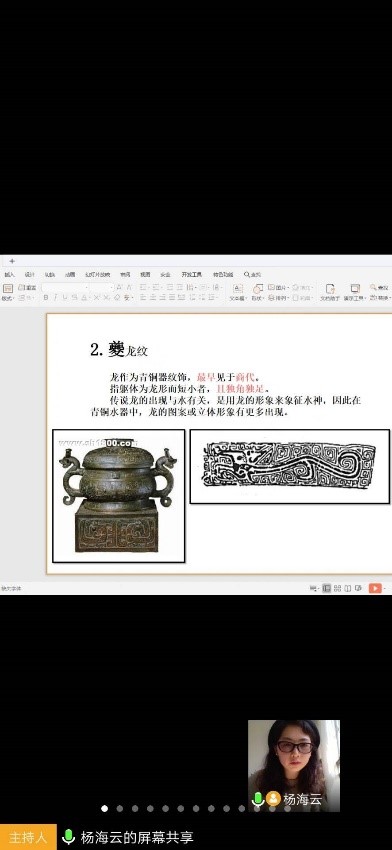The image size is (392, 850).
Task: Insert a text box (文本框)
Action: 238,291
